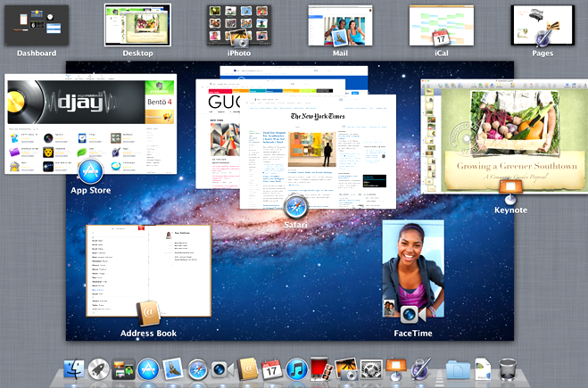Select the Desktop space thumbnail

click(137, 25)
